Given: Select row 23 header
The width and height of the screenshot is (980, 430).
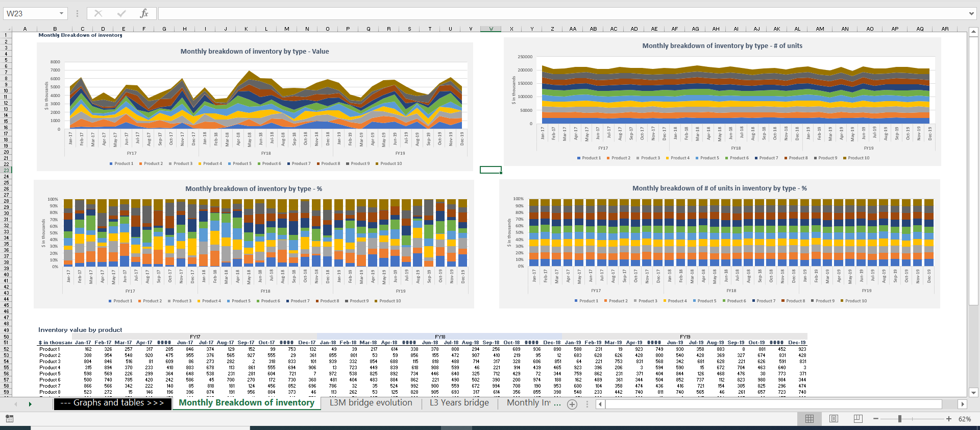Looking at the screenshot, I should pyautogui.click(x=6, y=170).
